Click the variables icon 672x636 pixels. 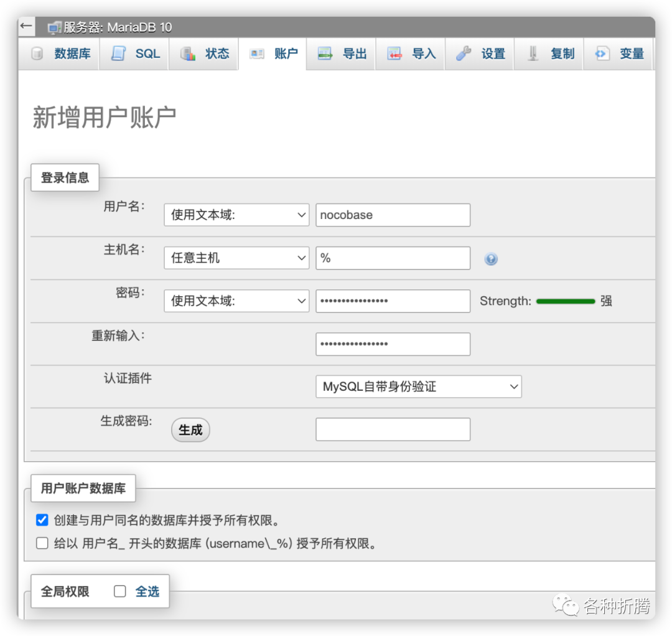pyautogui.click(x=602, y=54)
